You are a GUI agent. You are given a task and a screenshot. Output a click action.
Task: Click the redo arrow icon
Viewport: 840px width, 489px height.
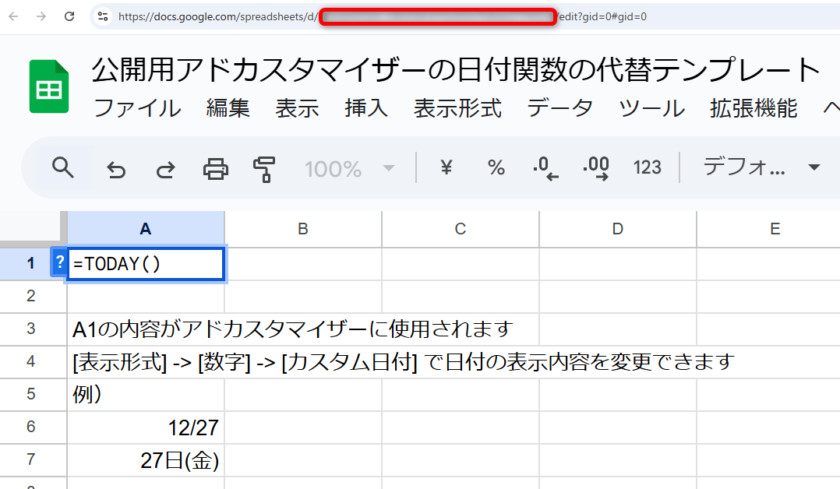(165, 168)
